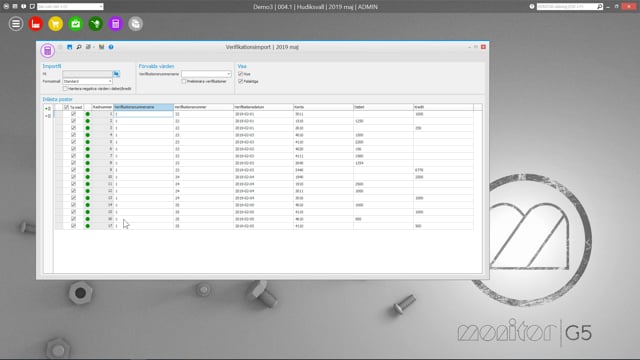Viewport: 640px width, 360px height.
Task: Click the Konto column header
Action: (x=323, y=107)
